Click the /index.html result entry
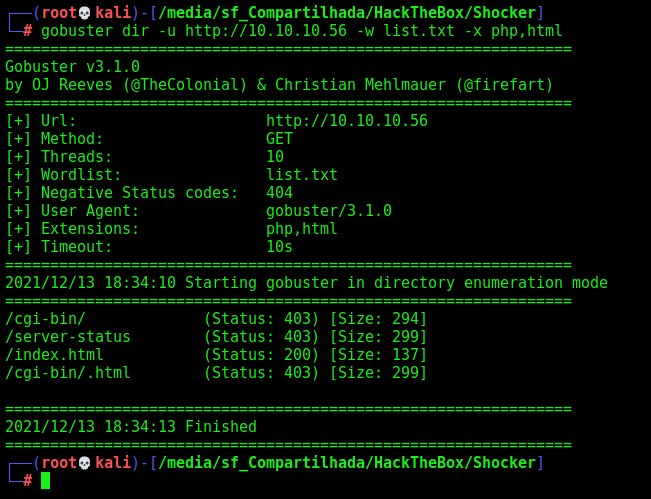651x499 pixels. [x=54, y=355]
